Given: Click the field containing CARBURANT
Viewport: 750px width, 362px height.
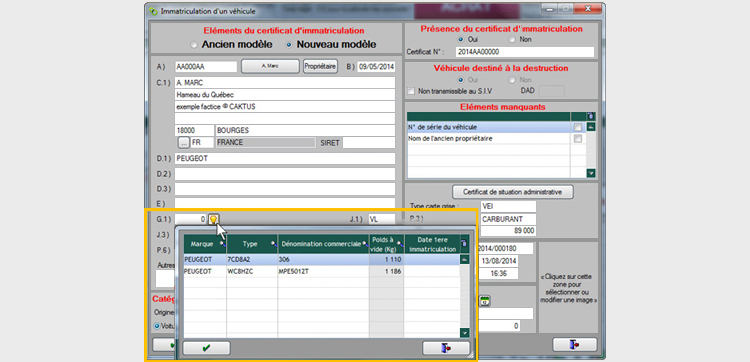Looking at the screenshot, I should pos(508,219).
